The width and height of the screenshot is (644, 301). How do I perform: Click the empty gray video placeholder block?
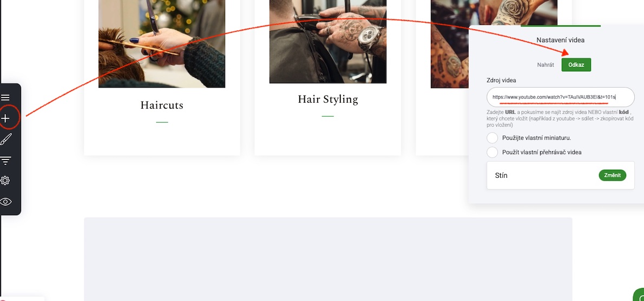328,259
